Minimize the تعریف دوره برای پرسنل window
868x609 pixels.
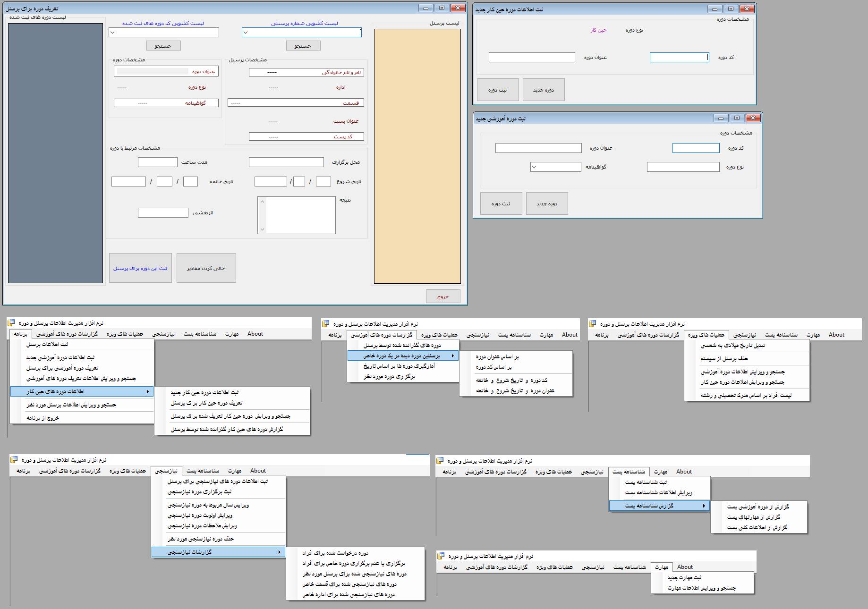pyautogui.click(x=425, y=8)
